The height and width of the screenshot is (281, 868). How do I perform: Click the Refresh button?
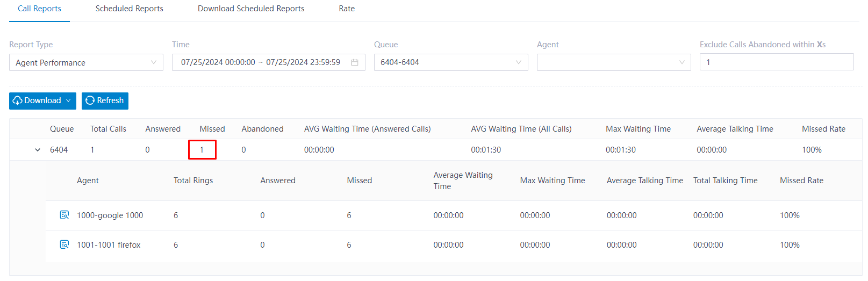[105, 100]
